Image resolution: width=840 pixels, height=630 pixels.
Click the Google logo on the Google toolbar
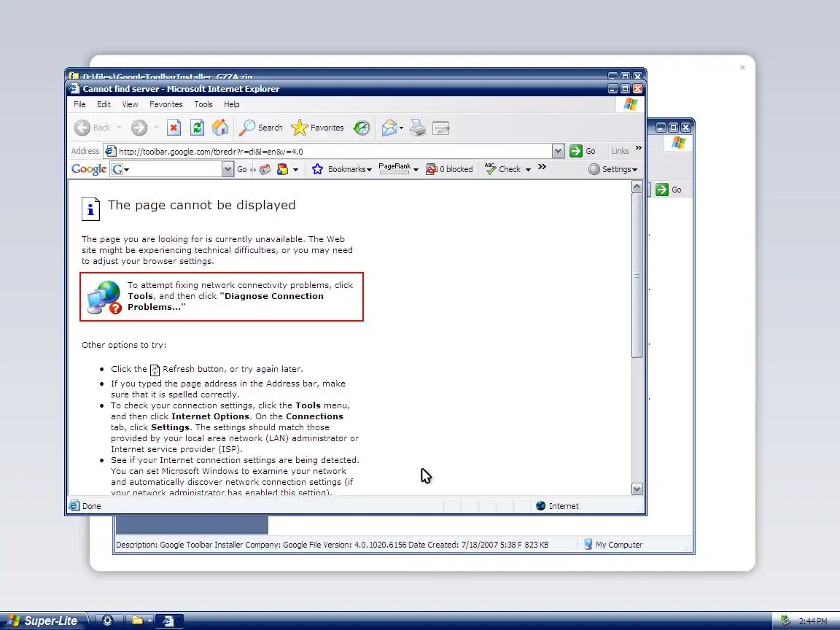(x=89, y=169)
